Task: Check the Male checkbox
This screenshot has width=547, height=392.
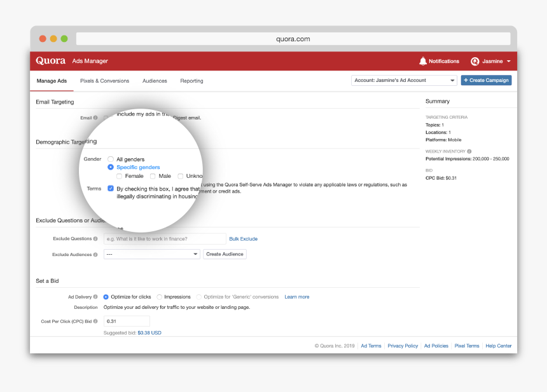Action: [x=153, y=177]
